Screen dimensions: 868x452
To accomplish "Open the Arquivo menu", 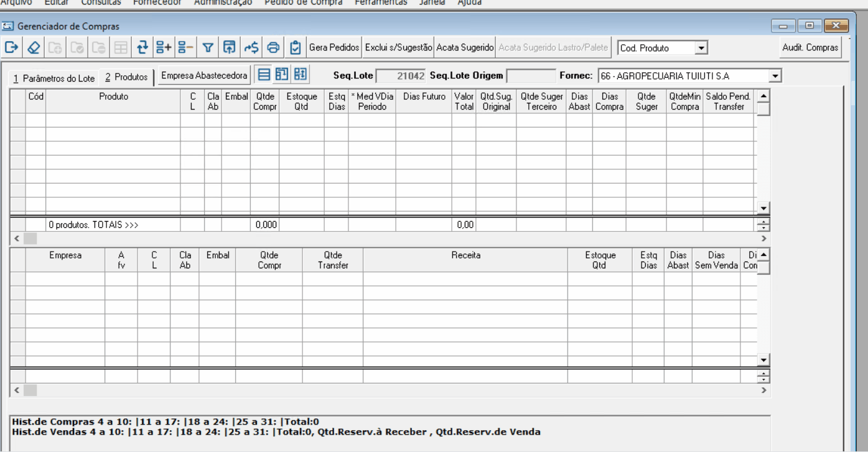I will 16,2.
